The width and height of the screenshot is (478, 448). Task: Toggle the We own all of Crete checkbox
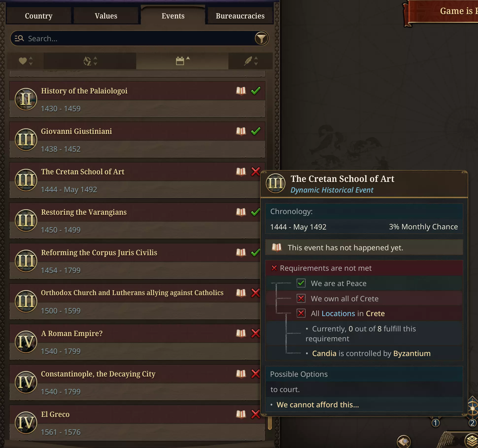coord(301,298)
